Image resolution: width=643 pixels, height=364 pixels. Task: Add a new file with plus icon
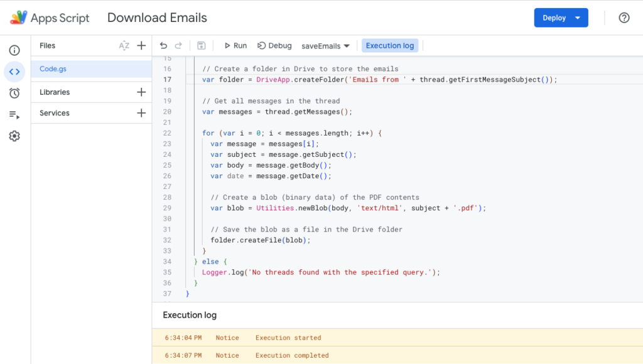pyautogui.click(x=141, y=46)
